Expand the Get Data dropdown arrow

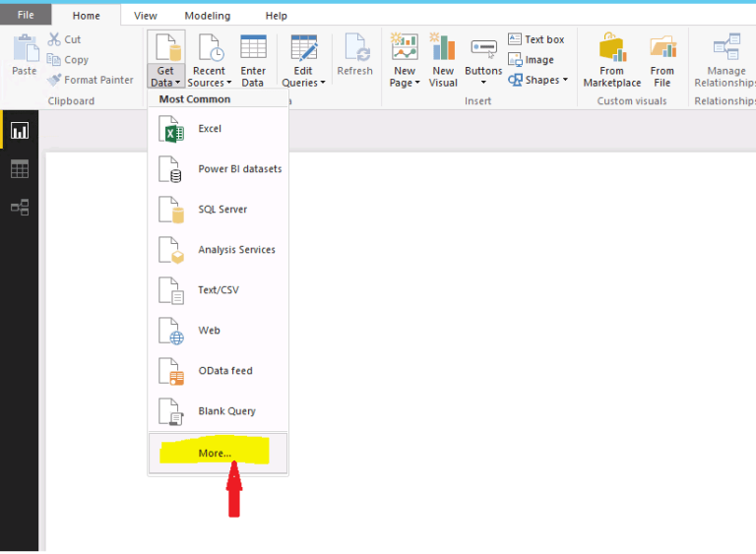click(177, 83)
